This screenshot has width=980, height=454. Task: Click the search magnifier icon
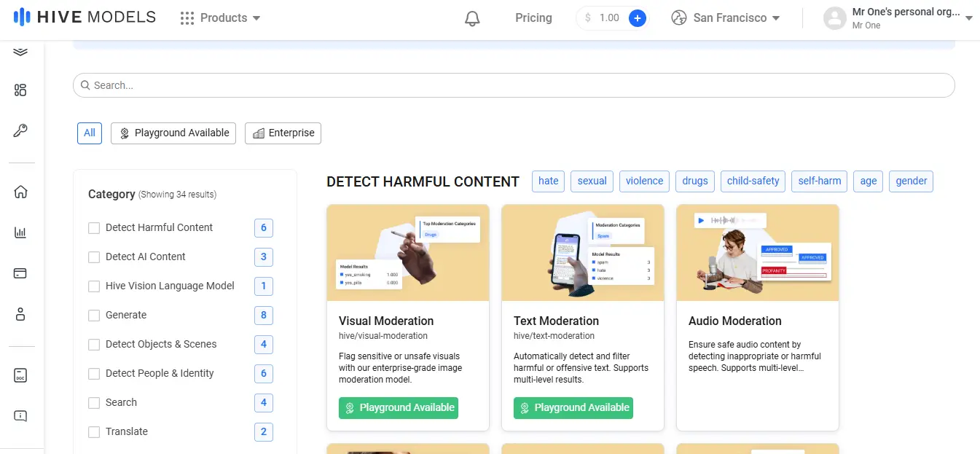(x=85, y=85)
